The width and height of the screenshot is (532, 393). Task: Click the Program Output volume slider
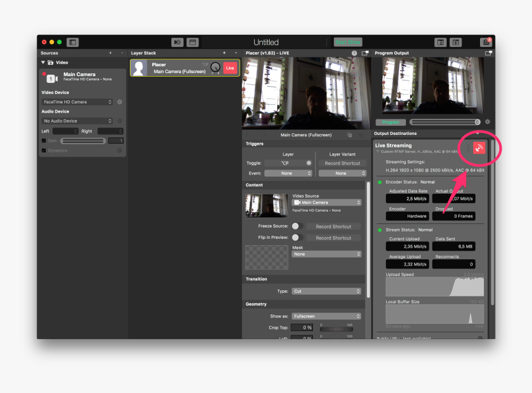point(444,122)
